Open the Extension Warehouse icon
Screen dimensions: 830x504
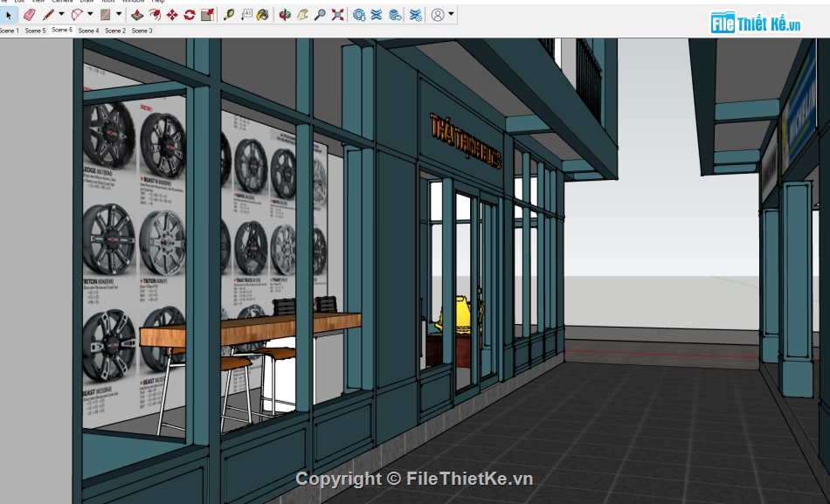[x=377, y=15]
